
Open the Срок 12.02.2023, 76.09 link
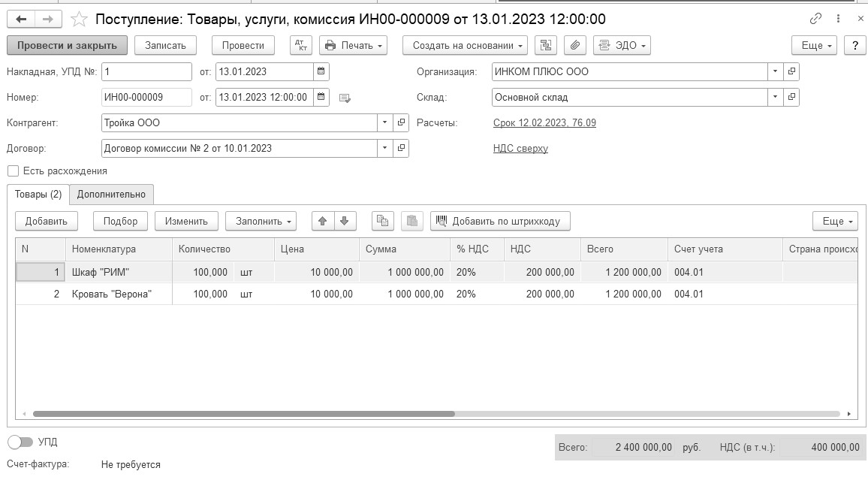point(544,123)
